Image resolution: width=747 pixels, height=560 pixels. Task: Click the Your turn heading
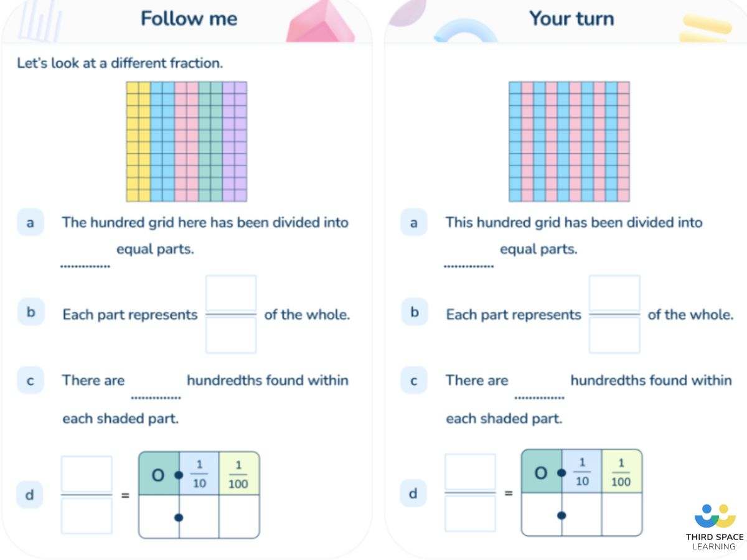click(571, 19)
